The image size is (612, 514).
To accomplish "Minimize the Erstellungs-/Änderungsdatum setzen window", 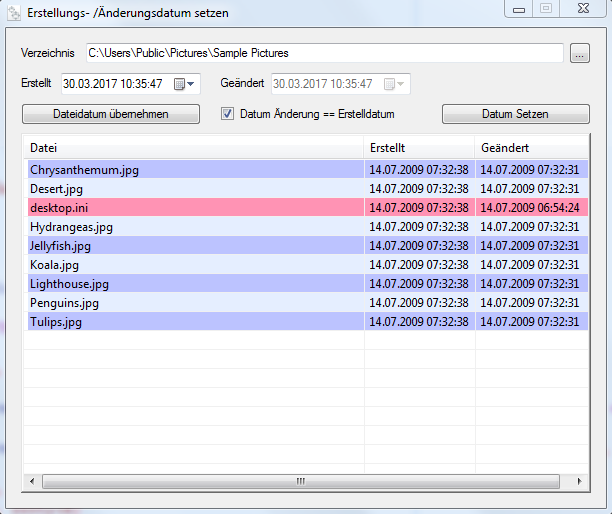I will coord(518,10).
